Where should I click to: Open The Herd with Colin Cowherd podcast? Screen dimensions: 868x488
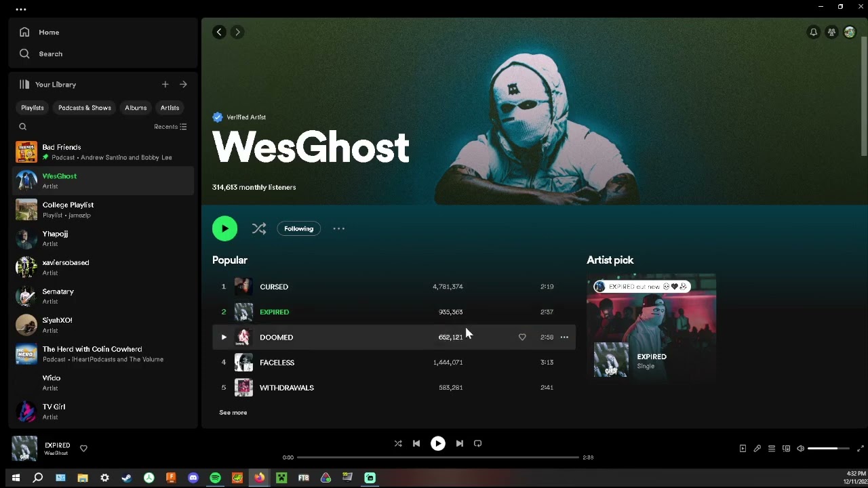[103, 354]
